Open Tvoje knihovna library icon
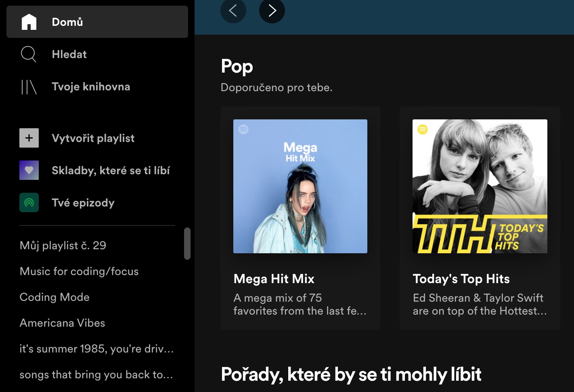The image size is (574, 392). coord(29,87)
